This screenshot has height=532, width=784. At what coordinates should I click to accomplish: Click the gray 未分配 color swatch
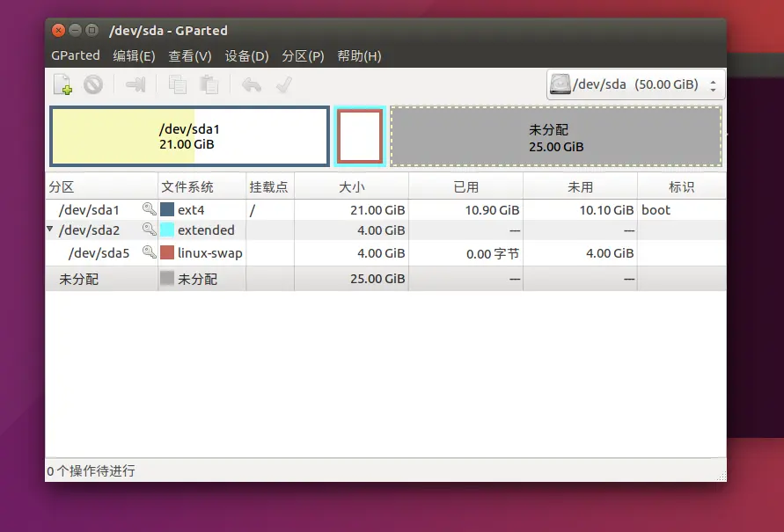(x=167, y=278)
